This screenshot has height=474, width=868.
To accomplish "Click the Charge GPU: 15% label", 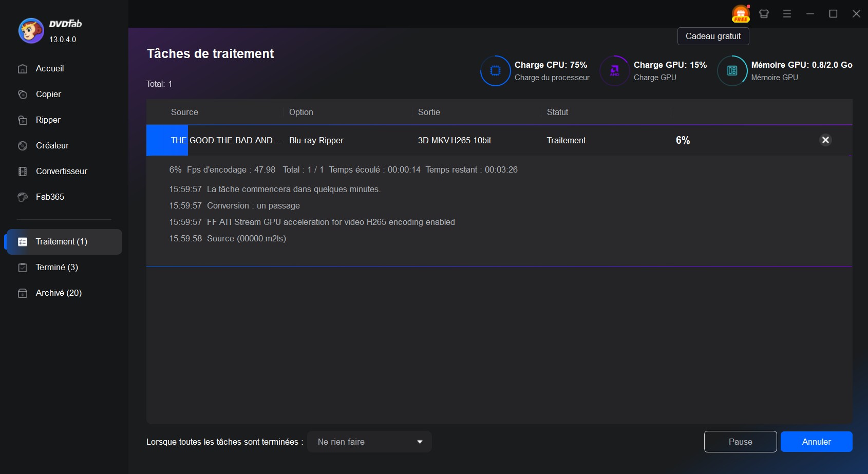I will pos(670,65).
